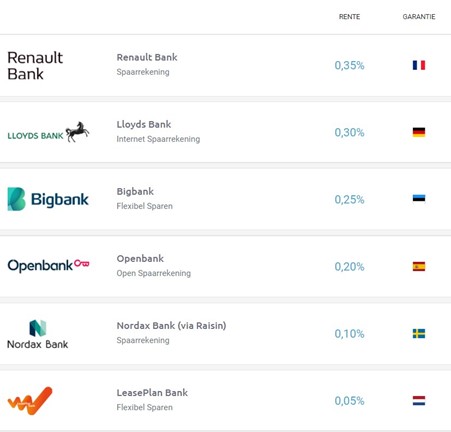This screenshot has height=432, width=451.
Task: Click the Dutch flag icon
Action: [419, 400]
